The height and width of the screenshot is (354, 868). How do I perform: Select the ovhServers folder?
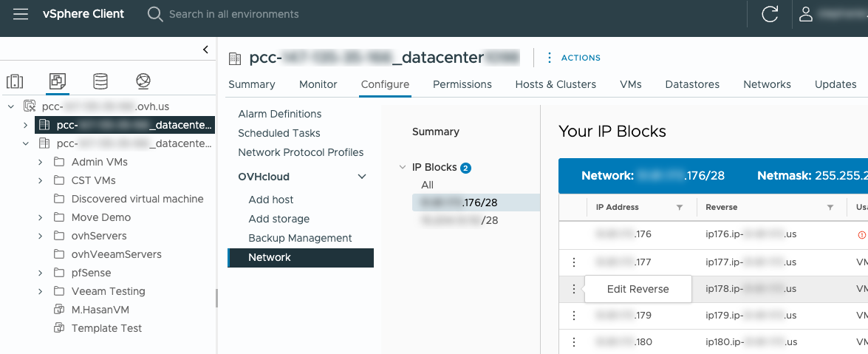[99, 236]
